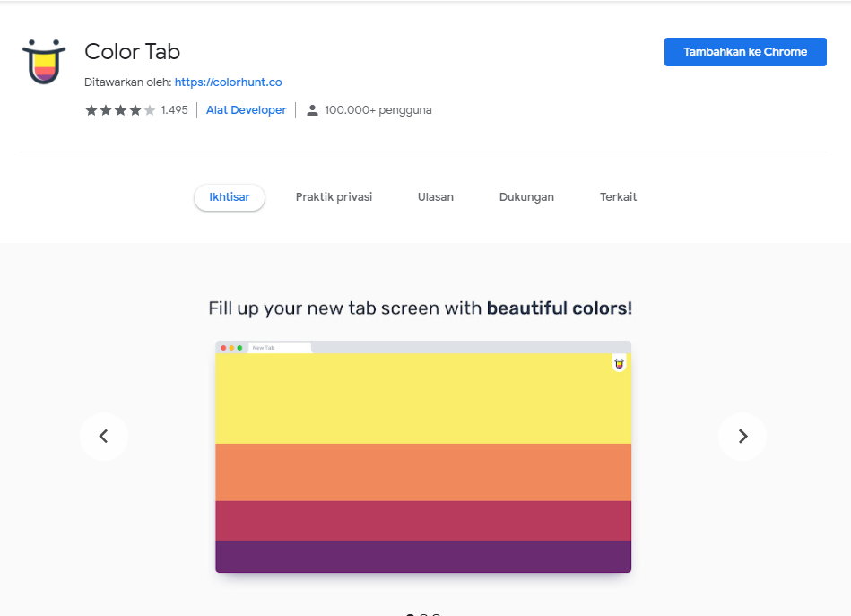
Task: Switch to the Dukungan tab
Action: [526, 196]
